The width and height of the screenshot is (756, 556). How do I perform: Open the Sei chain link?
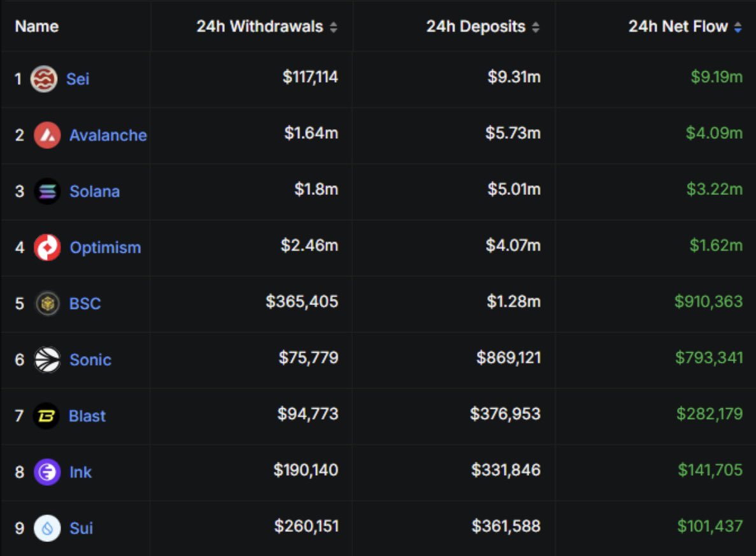(78, 78)
